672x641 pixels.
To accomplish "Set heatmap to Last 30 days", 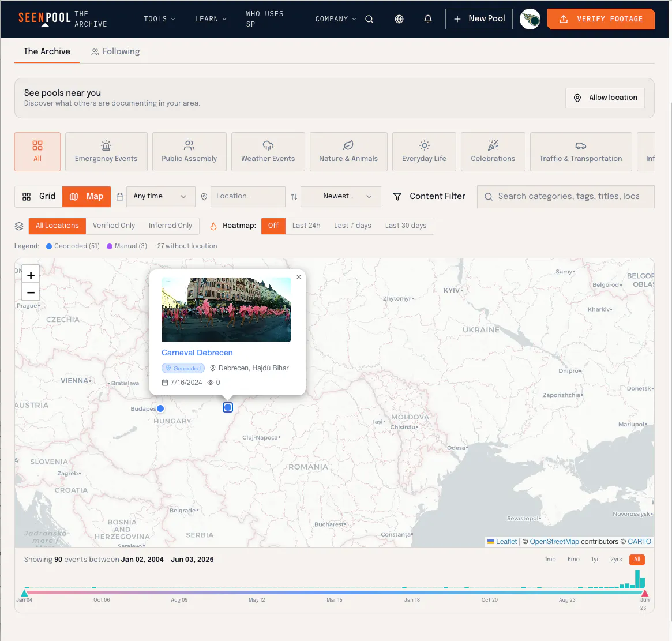I will (406, 226).
